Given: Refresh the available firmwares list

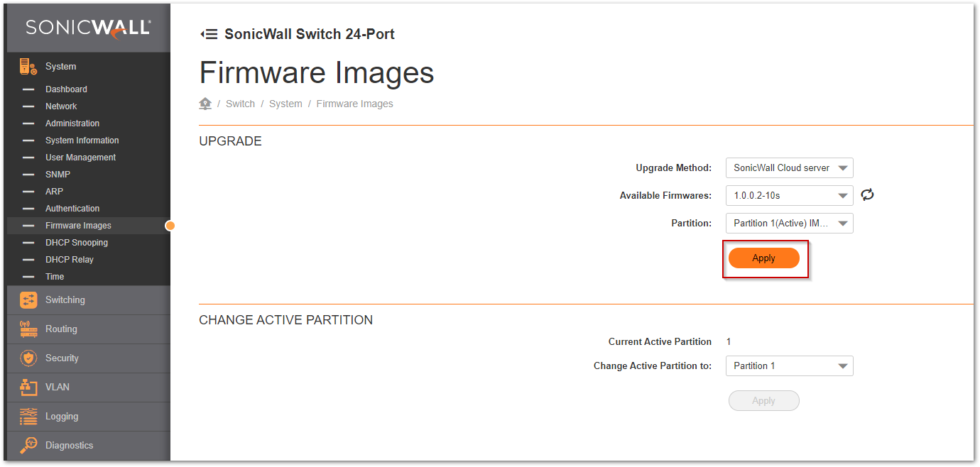Looking at the screenshot, I should point(867,195).
